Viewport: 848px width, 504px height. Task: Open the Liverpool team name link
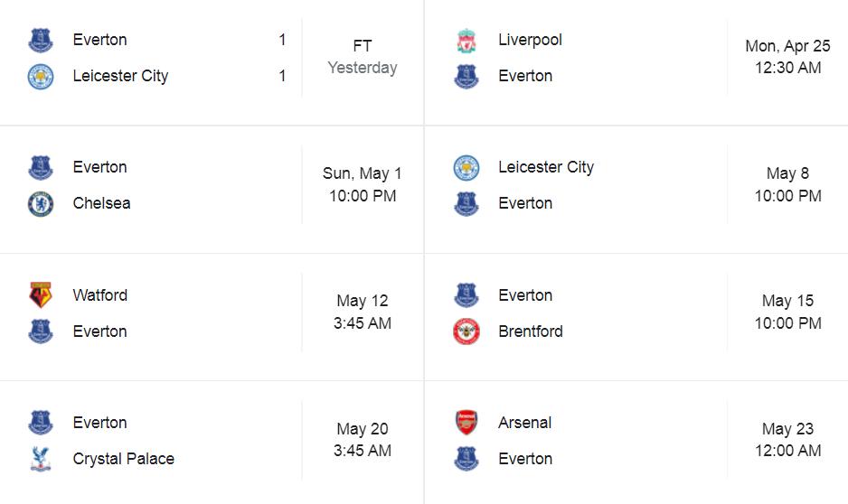(530, 40)
